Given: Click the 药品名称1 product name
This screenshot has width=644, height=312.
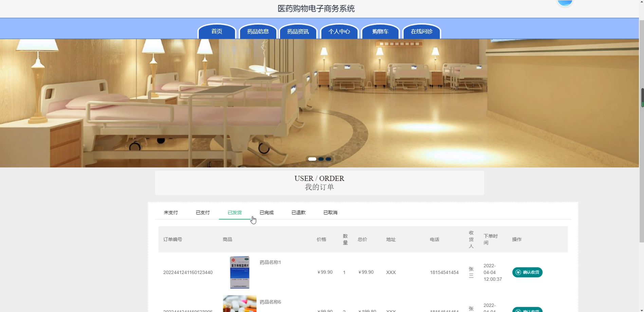Looking at the screenshot, I should click(x=270, y=262).
